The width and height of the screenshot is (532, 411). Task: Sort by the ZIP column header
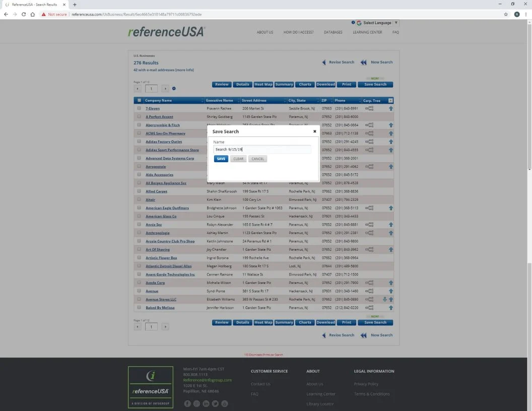[324, 100]
